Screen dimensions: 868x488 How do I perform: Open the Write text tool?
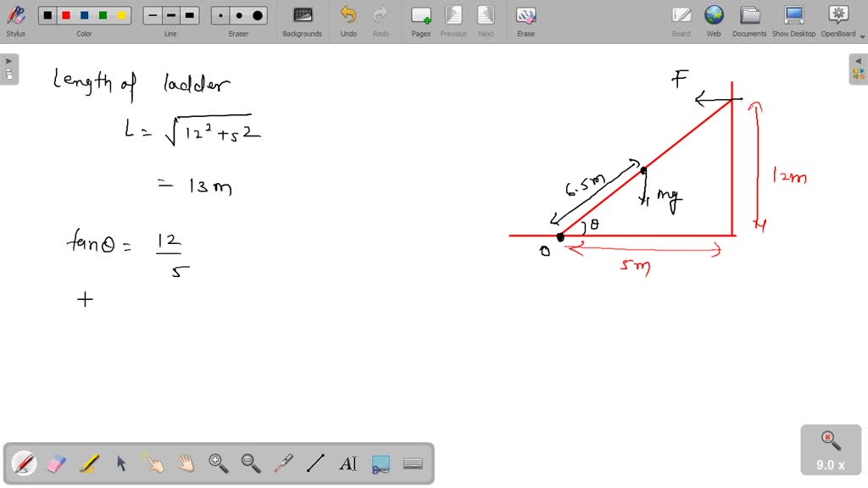(348, 463)
